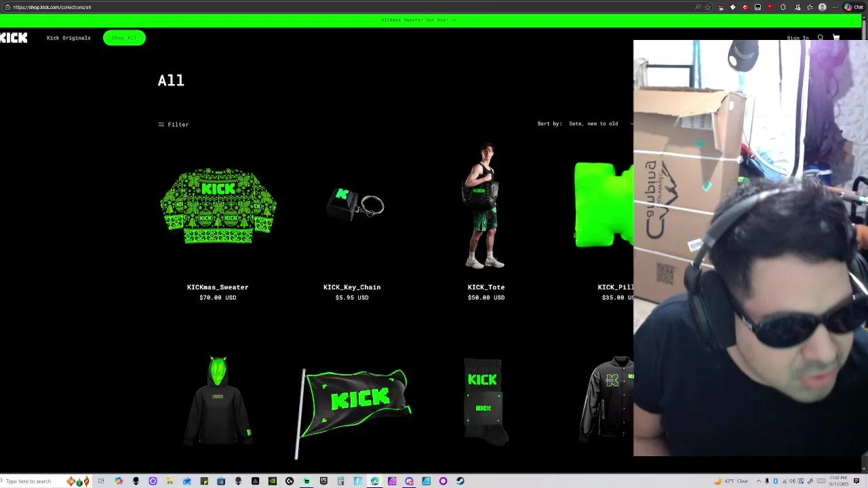Open the browser profile avatar
The height and width of the screenshot is (488, 868).
tap(822, 7)
